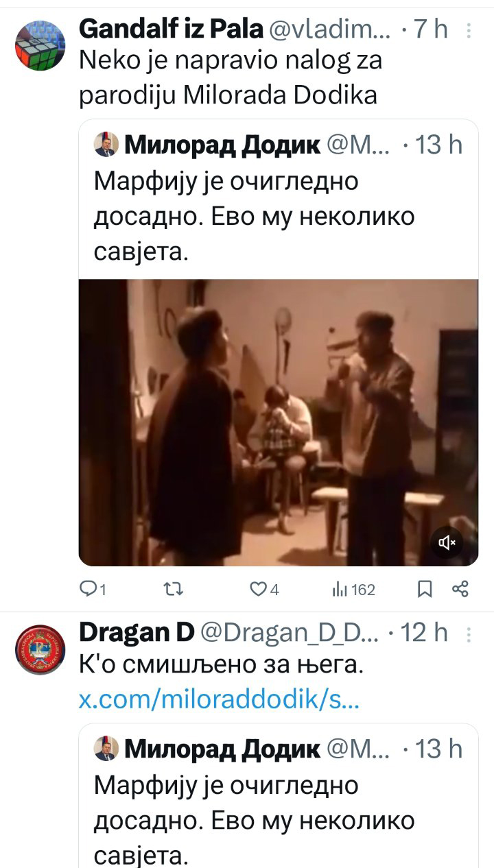Share Gandalf iz Pala's tweet
Screen dimensions: 494x868
(x=460, y=589)
